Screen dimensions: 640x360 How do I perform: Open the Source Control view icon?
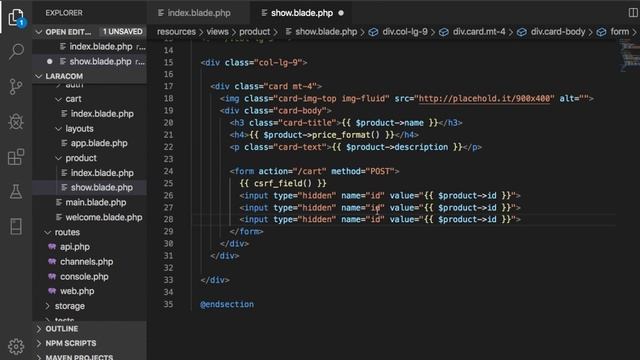tap(16, 87)
